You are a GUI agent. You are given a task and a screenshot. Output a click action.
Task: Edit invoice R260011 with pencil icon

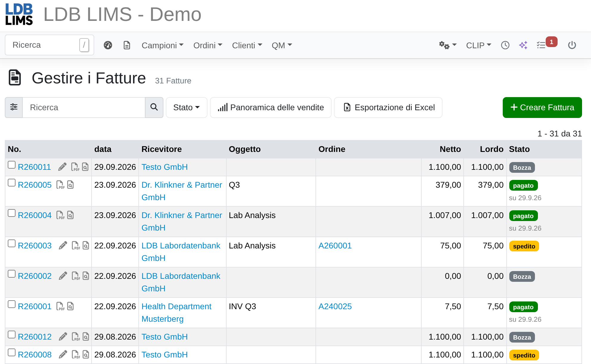(x=62, y=167)
